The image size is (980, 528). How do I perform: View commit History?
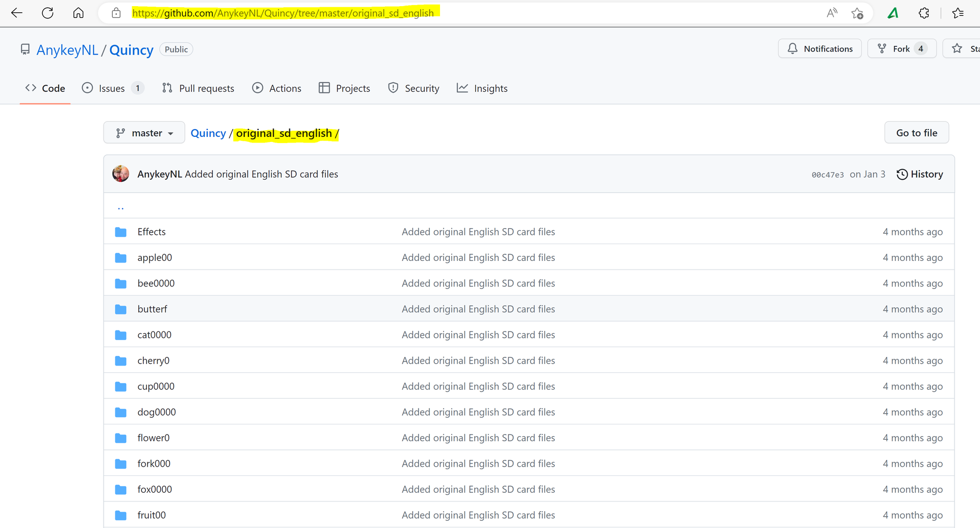tap(920, 174)
